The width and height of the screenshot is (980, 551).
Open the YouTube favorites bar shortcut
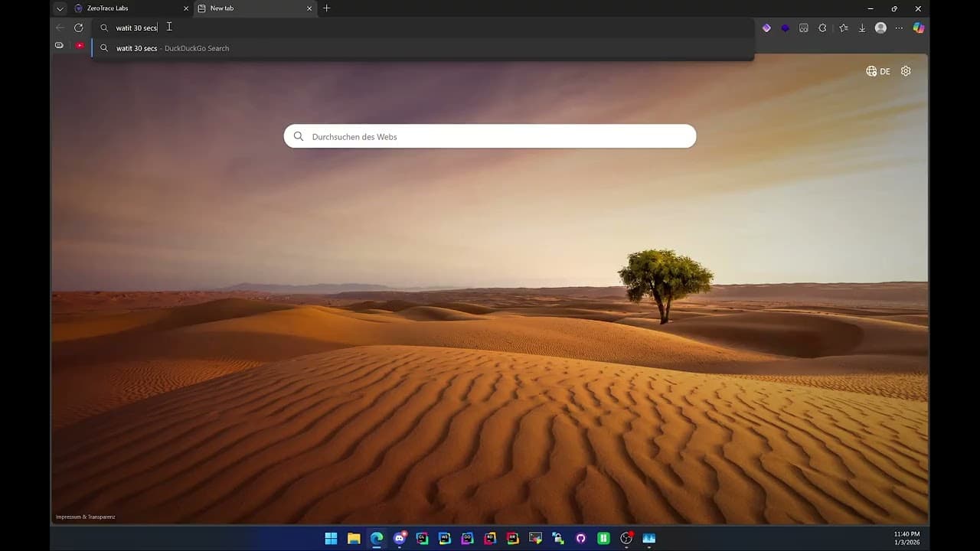point(80,46)
